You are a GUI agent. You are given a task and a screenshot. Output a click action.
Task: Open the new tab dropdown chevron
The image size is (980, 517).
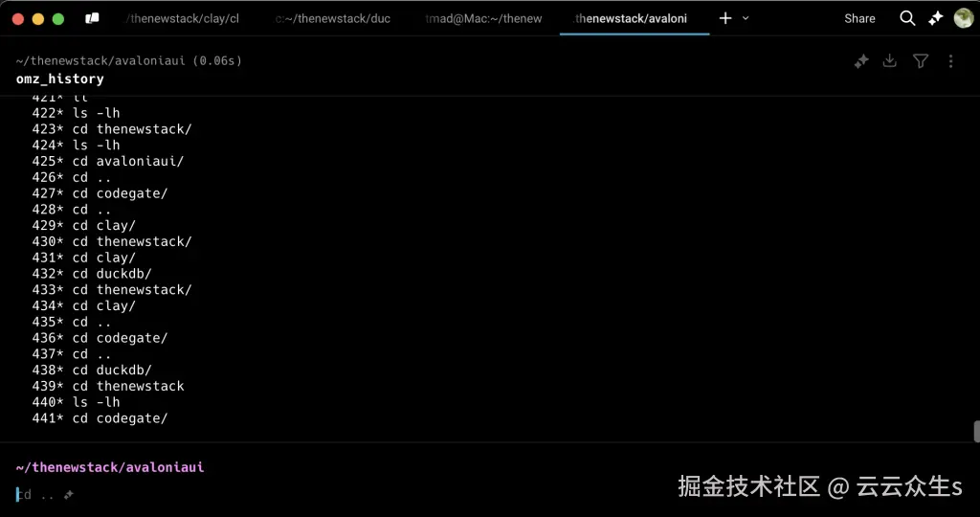point(746,18)
